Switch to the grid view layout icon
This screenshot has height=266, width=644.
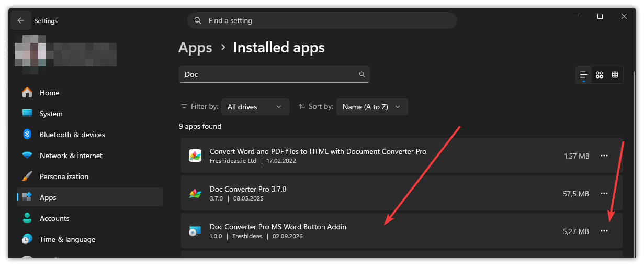(x=600, y=75)
